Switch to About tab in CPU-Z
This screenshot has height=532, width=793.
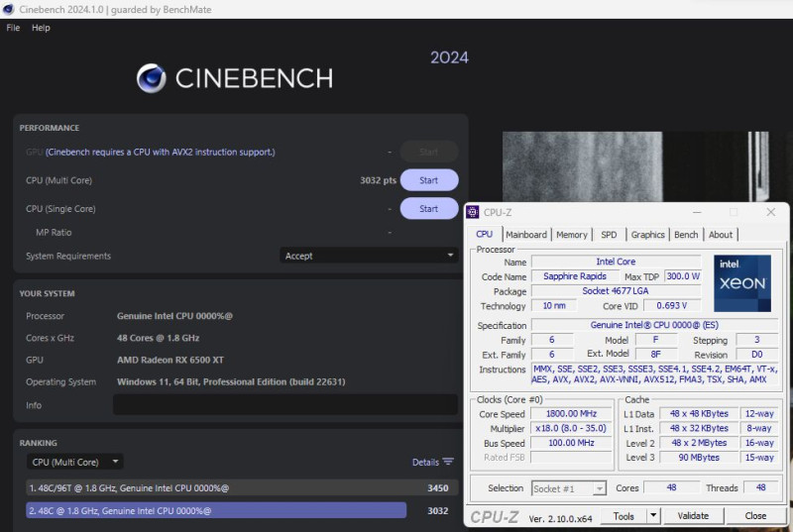click(721, 235)
